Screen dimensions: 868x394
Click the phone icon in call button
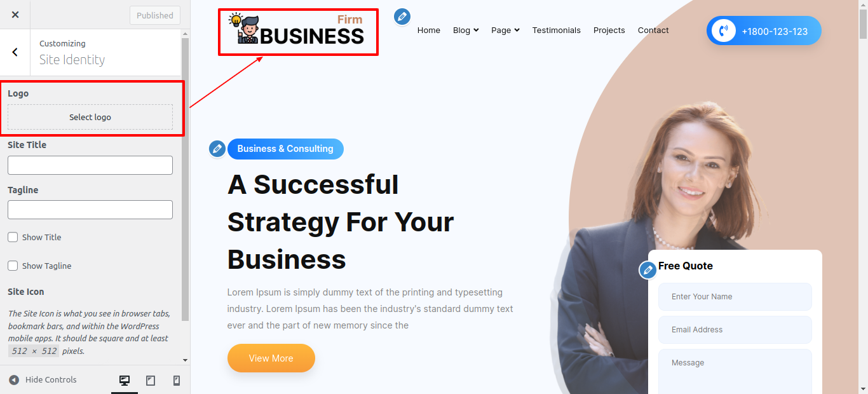click(723, 31)
